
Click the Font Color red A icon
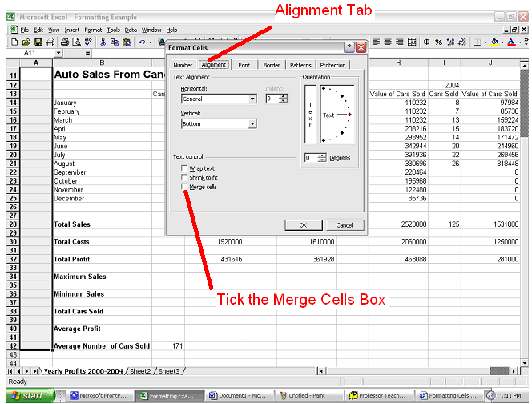tap(512, 42)
